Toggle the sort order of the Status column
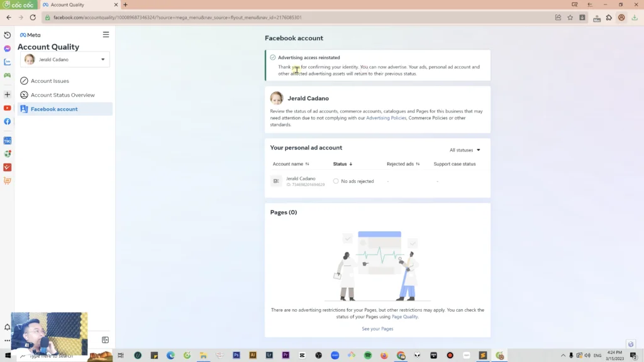The image size is (644, 362). coord(343,164)
